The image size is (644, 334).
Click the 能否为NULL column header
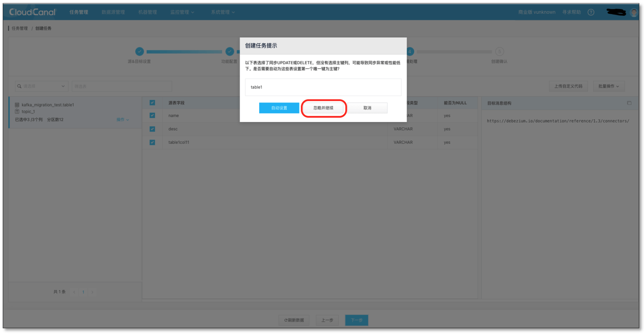pos(455,103)
